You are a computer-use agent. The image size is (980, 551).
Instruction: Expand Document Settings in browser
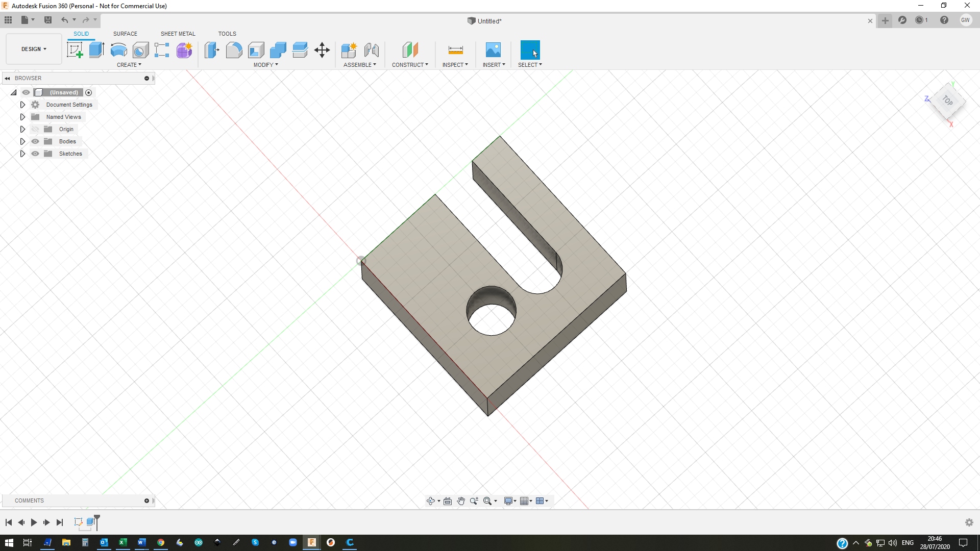point(22,105)
